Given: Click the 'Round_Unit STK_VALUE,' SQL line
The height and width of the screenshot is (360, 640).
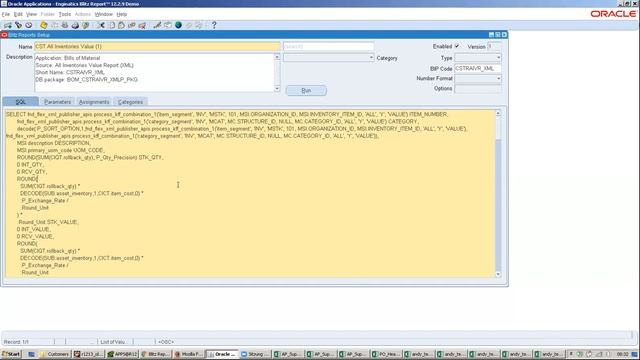Looking at the screenshot, I should point(48,222).
